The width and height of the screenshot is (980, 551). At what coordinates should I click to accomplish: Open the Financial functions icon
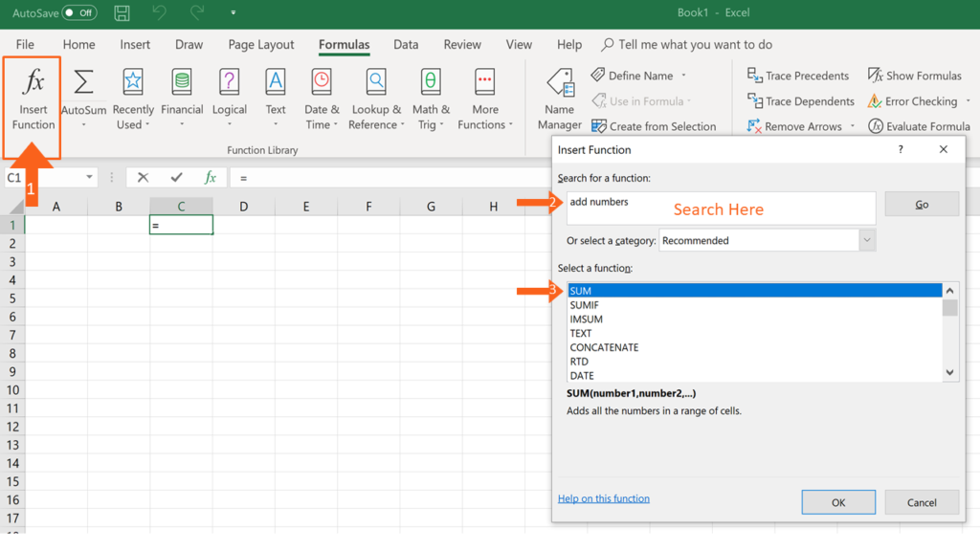coord(182,82)
